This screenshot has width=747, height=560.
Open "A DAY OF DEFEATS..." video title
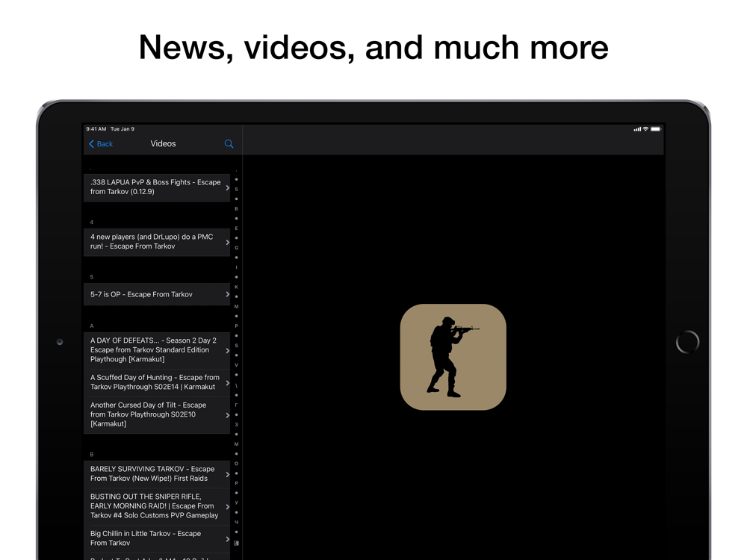(153, 350)
